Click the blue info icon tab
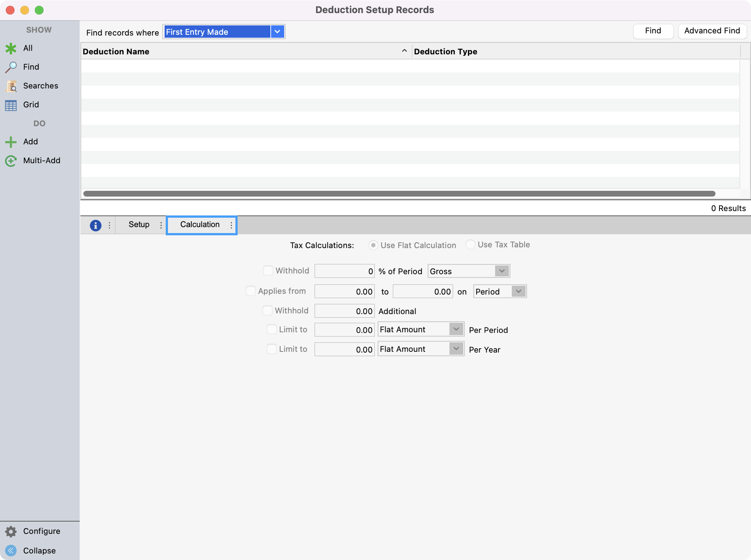The height and width of the screenshot is (560, 751). [x=95, y=225]
